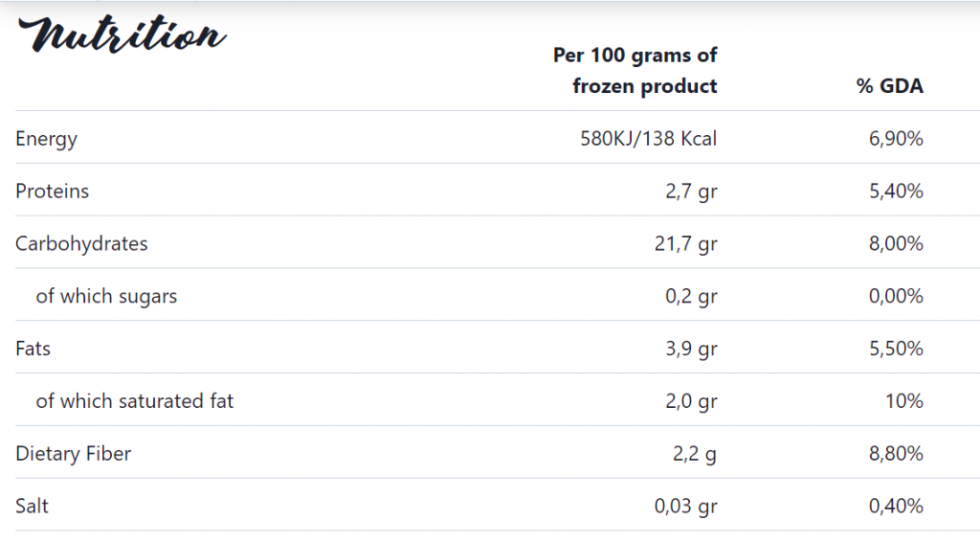Click the 10% saturated fat GDA value
This screenshot has width=980, height=543.
click(903, 401)
